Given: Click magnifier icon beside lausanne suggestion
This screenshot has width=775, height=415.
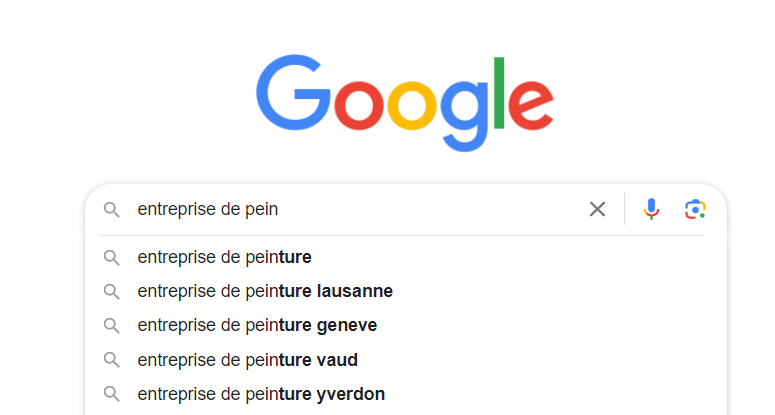Looking at the screenshot, I should coord(112,292).
